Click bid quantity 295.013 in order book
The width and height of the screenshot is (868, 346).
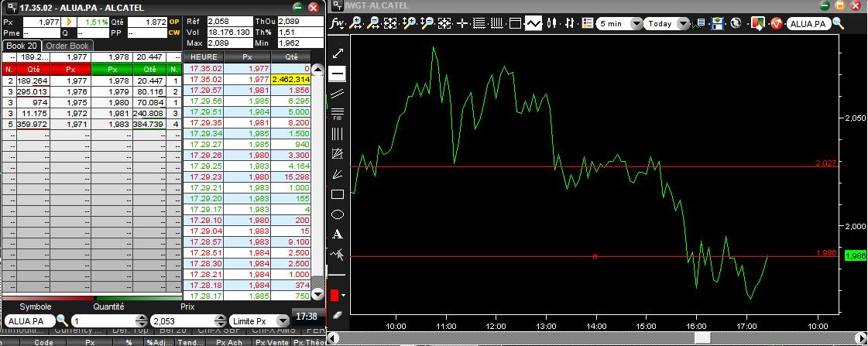pos(33,92)
